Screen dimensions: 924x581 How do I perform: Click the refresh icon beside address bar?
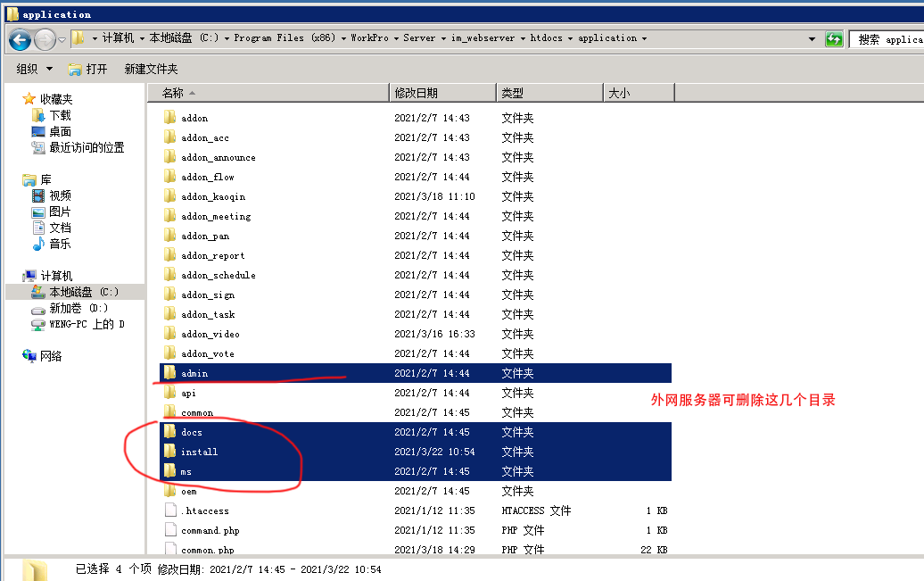pos(834,39)
